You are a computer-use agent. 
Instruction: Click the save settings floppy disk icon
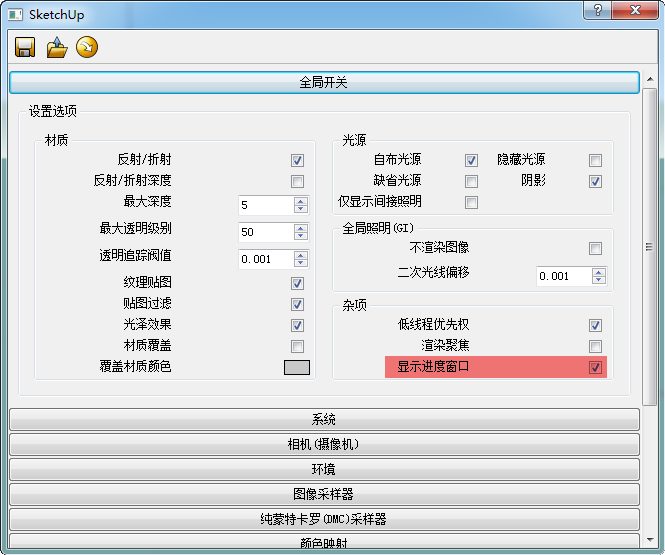pyautogui.click(x=25, y=47)
